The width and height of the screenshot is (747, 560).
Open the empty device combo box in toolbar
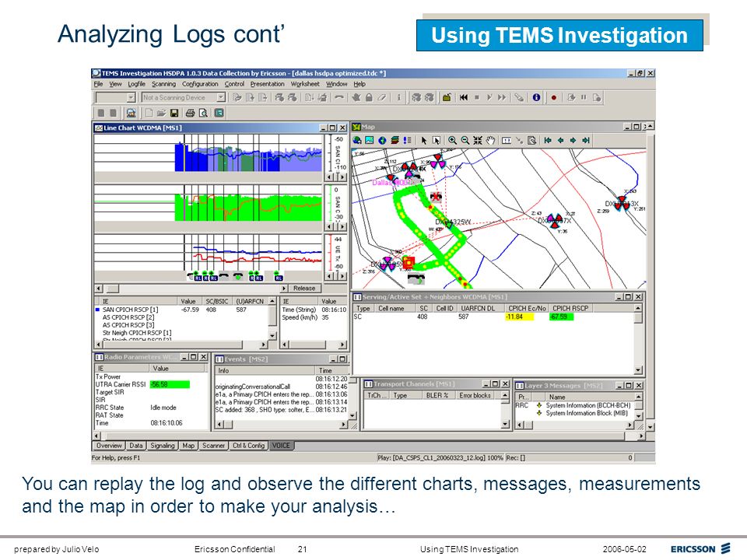pyautogui.click(x=116, y=98)
